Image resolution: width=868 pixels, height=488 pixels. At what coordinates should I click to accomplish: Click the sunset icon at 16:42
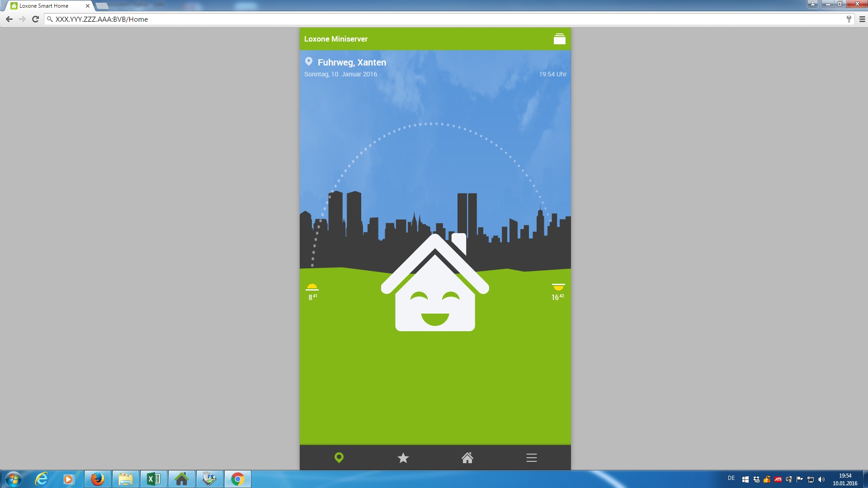(558, 287)
